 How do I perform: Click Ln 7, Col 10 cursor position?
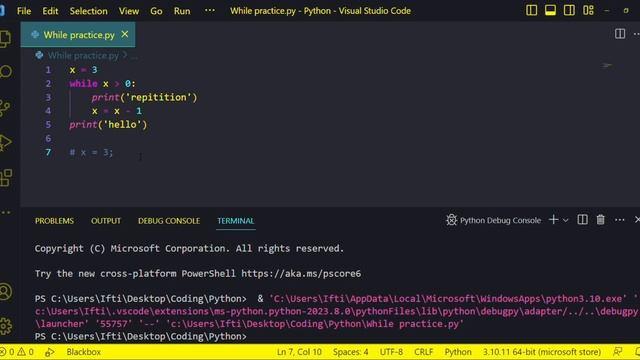[299, 352]
